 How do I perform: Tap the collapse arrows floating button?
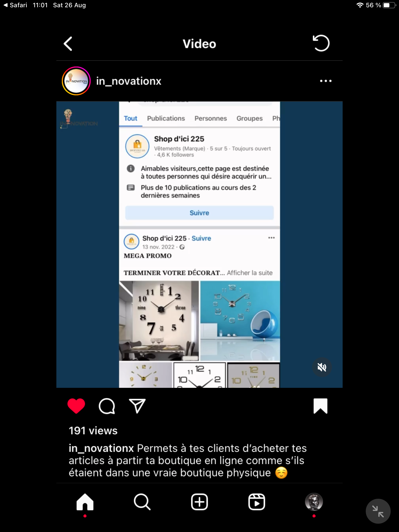[378, 511]
